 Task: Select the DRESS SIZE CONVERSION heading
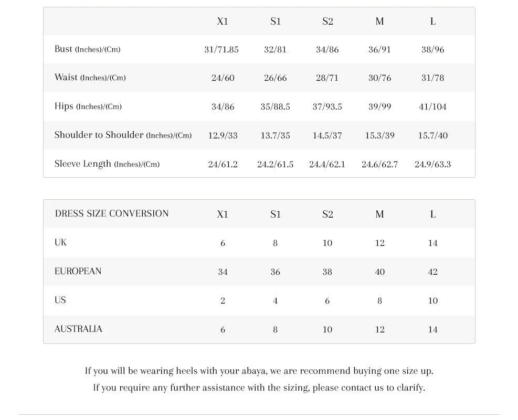(112, 214)
